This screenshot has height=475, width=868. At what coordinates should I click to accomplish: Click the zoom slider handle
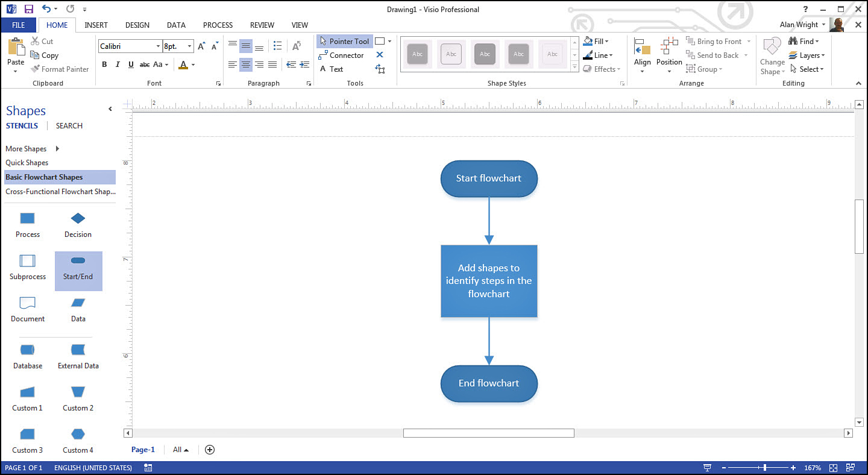(765, 468)
